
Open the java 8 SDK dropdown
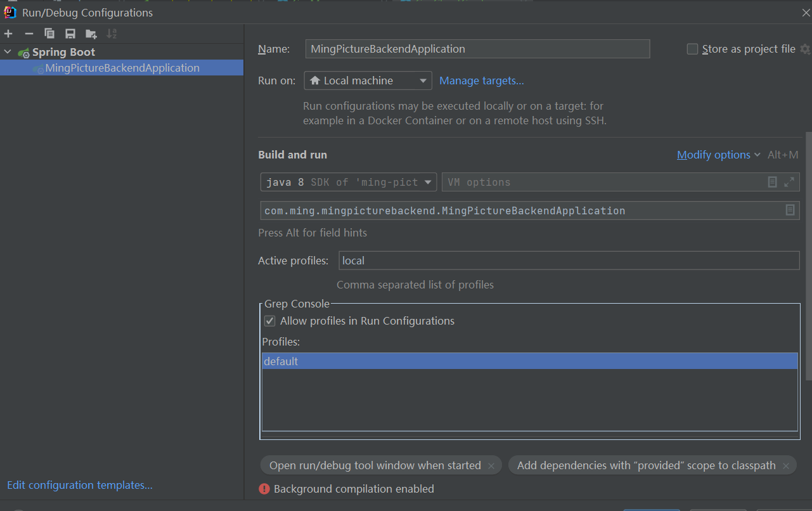tap(349, 182)
